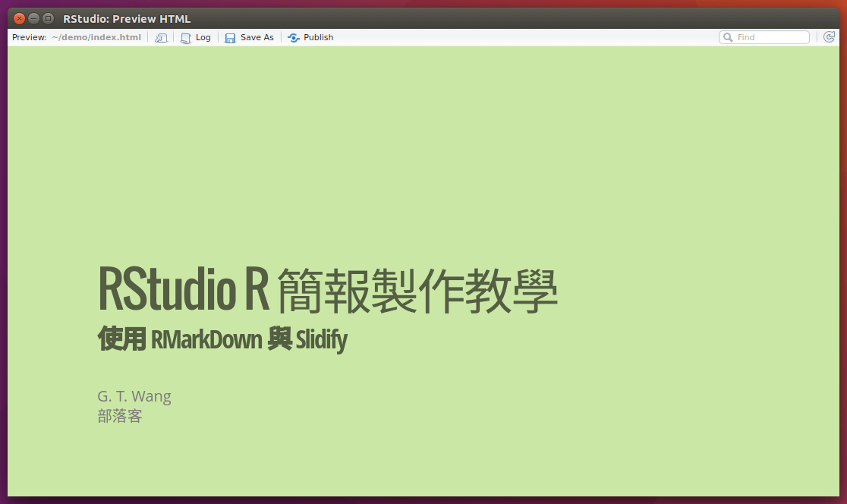Activate the Publish toolbar command

318,37
